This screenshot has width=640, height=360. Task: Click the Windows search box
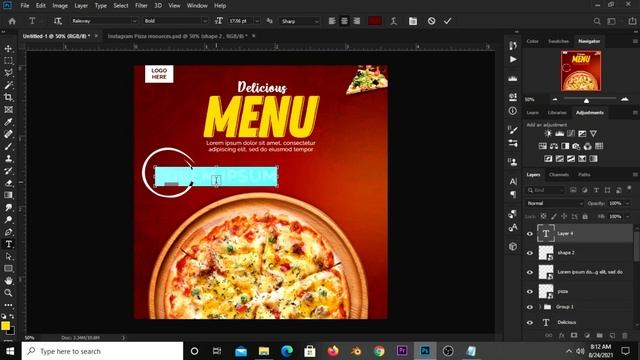pyautogui.click(x=102, y=351)
